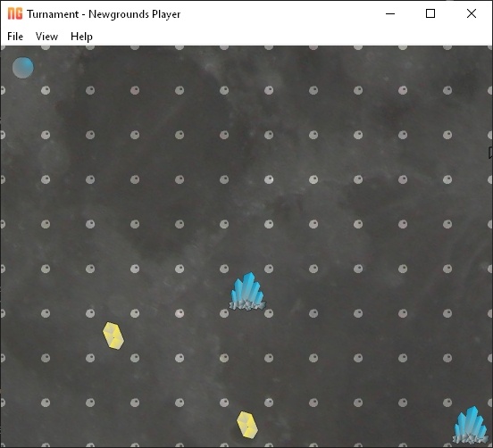493x448 pixels.
Task: Click the Turnament window title text
Action: [x=104, y=14]
